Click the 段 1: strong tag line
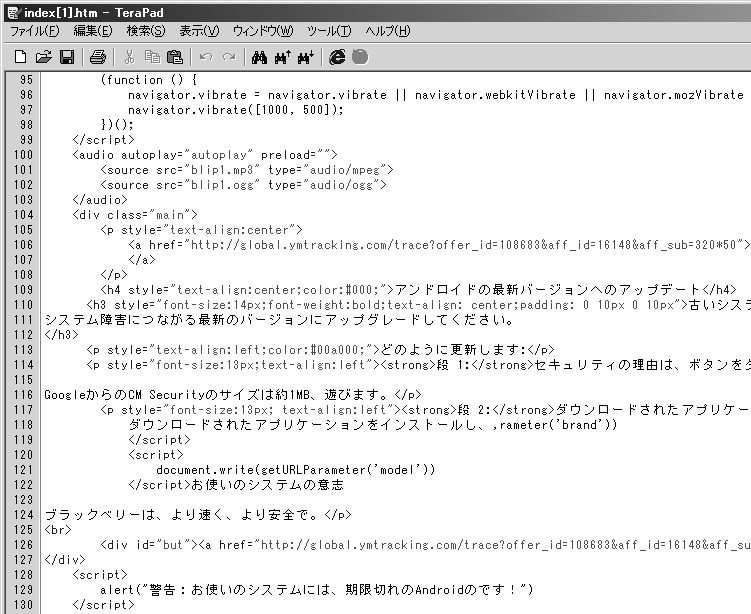751x614 pixels. 419,365
